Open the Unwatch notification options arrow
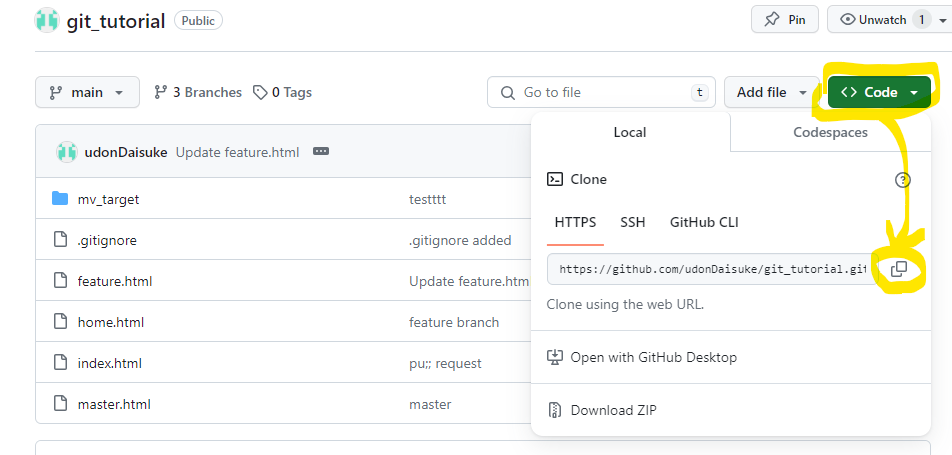 point(944,20)
